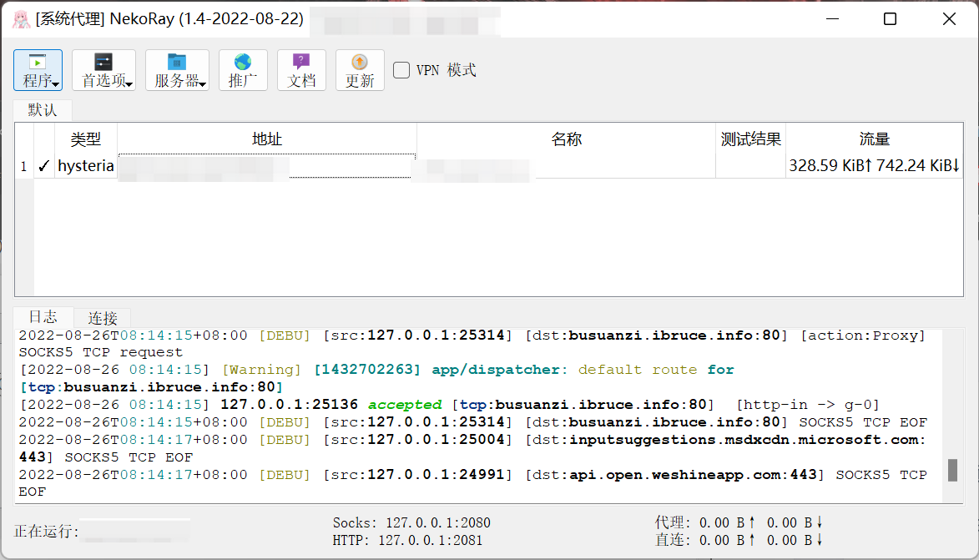Open the 推广 globe icon button

click(243, 63)
